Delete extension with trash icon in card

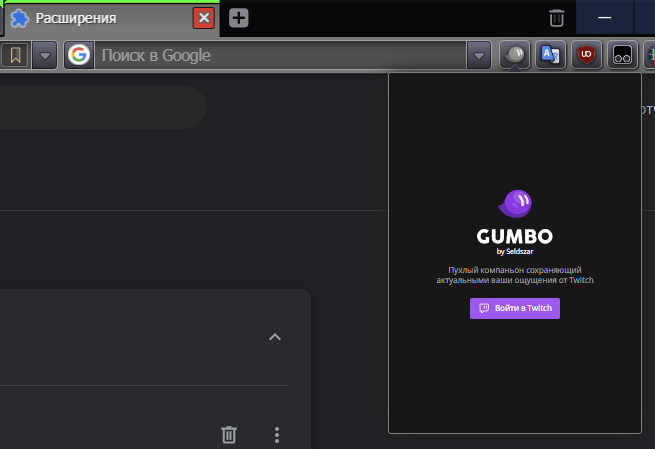pos(228,435)
